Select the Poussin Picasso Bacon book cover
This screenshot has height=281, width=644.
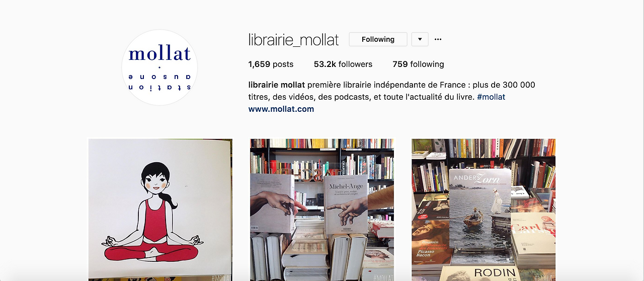430,243
